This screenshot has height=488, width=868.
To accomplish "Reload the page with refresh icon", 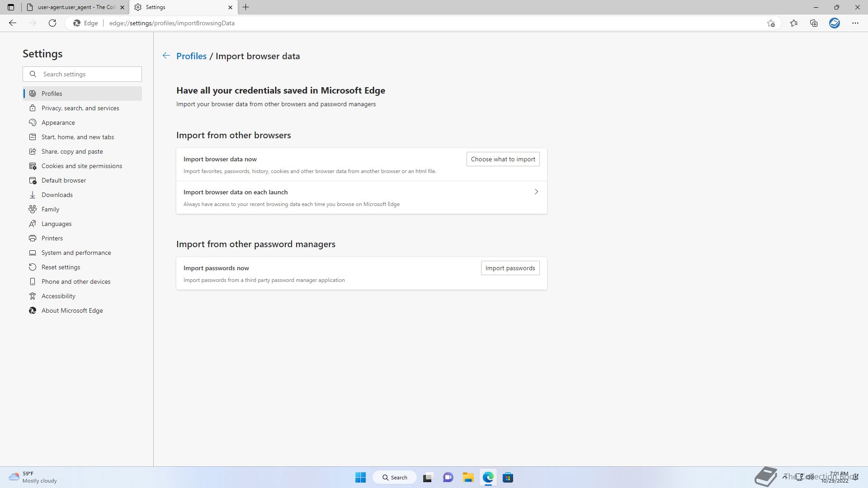I will [52, 23].
